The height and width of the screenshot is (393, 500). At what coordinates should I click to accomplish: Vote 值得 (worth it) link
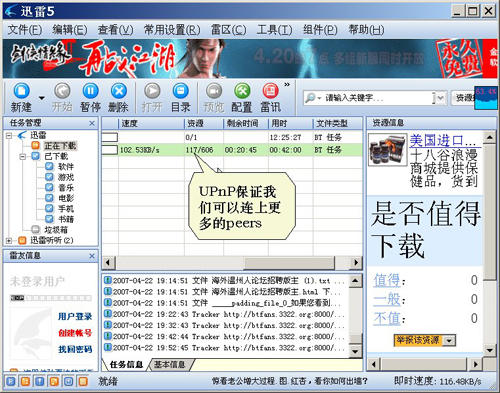386,280
